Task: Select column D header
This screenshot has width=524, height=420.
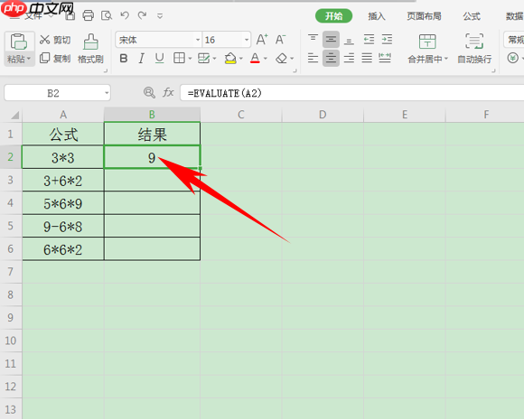Action: point(323,115)
